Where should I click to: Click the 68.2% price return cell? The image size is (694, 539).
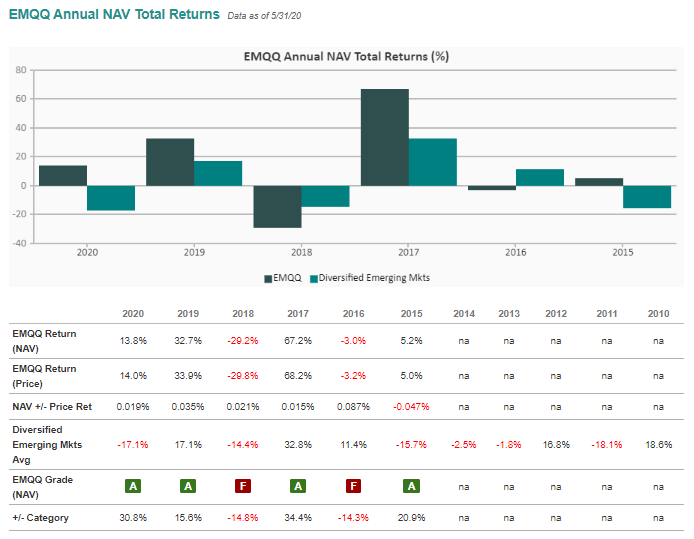tap(298, 376)
